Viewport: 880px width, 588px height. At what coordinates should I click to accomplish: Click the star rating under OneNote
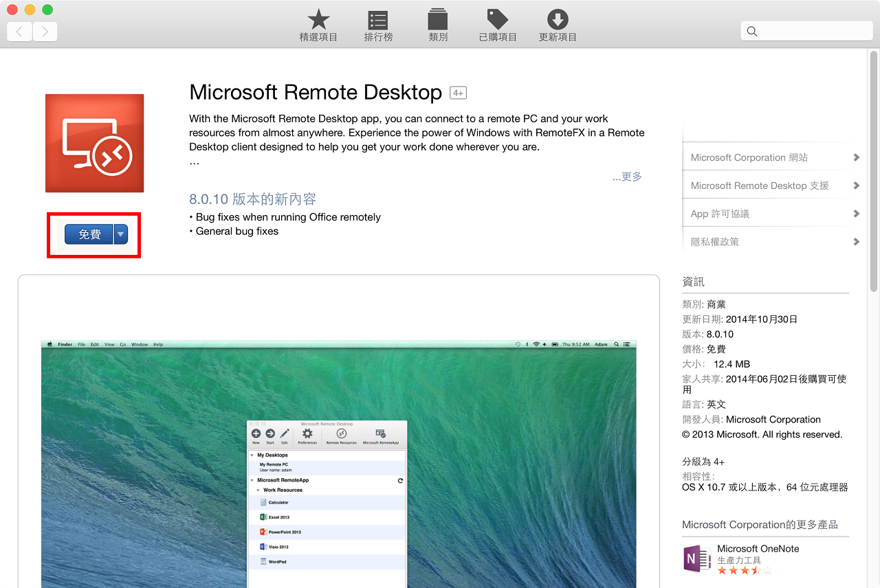point(745,570)
